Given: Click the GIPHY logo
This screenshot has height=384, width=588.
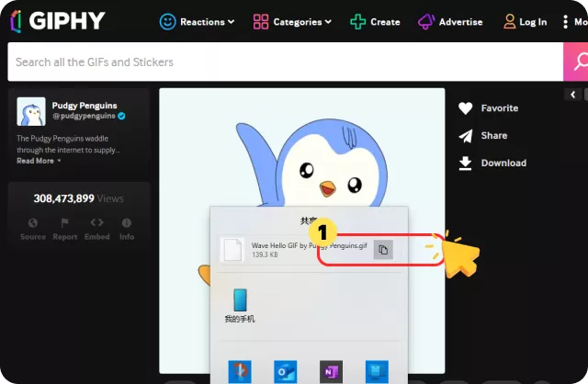Looking at the screenshot, I should (58, 20).
